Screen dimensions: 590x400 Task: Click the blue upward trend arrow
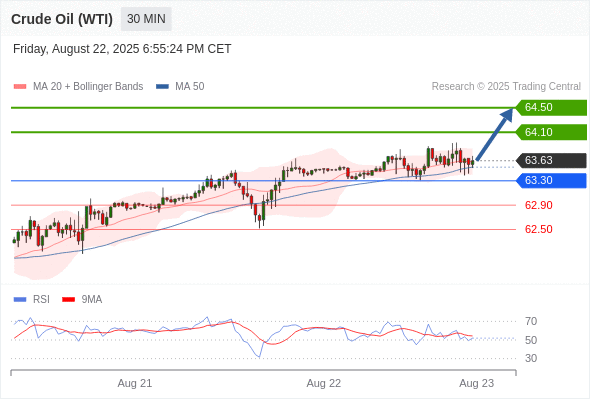[494, 134]
